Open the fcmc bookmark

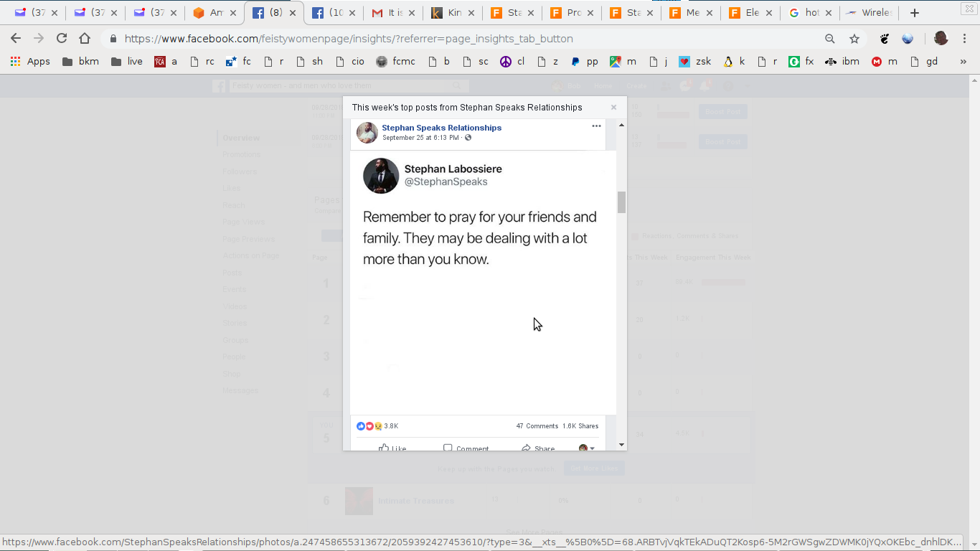tap(395, 62)
